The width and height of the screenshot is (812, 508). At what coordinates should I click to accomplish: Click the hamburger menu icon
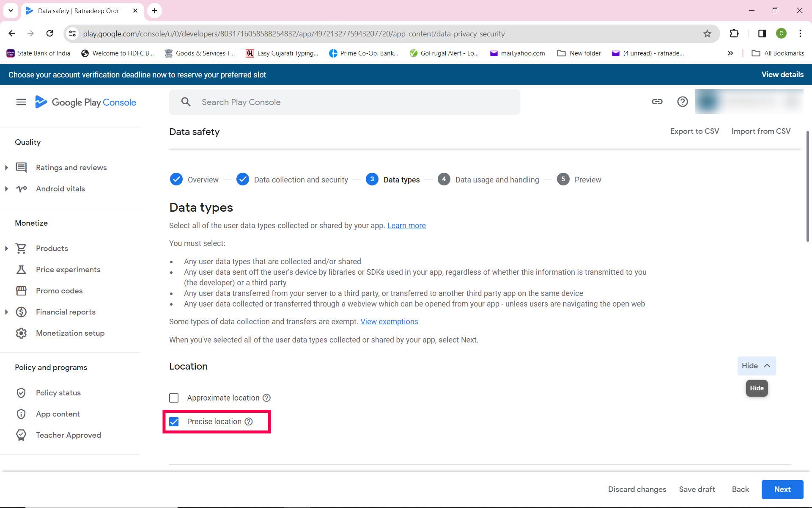click(x=21, y=102)
